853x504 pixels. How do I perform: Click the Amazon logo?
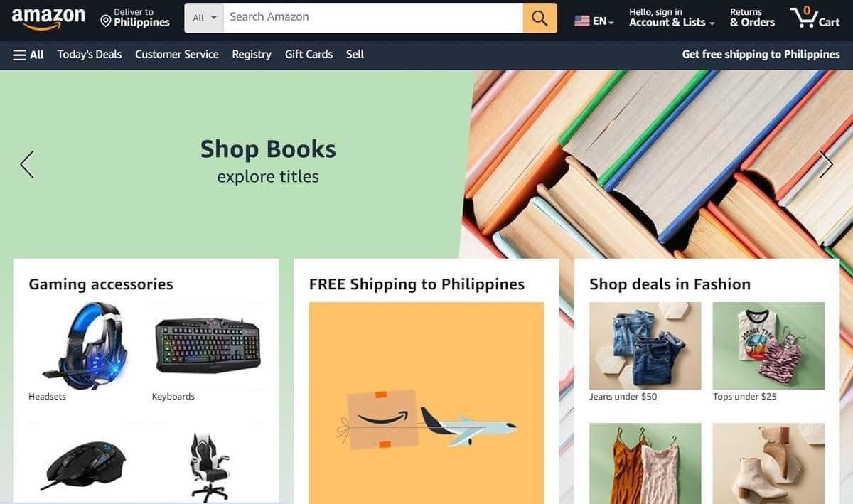pyautogui.click(x=48, y=18)
